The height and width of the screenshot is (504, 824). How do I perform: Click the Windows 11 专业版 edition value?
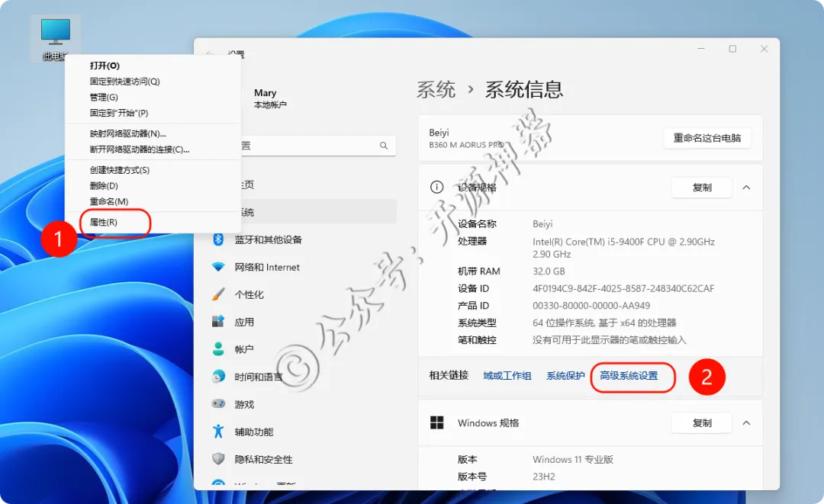pyautogui.click(x=573, y=459)
